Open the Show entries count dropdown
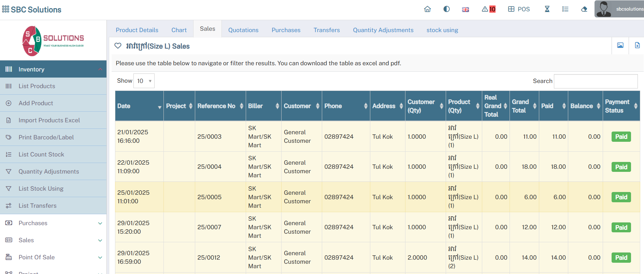The image size is (644, 274). [x=144, y=81]
